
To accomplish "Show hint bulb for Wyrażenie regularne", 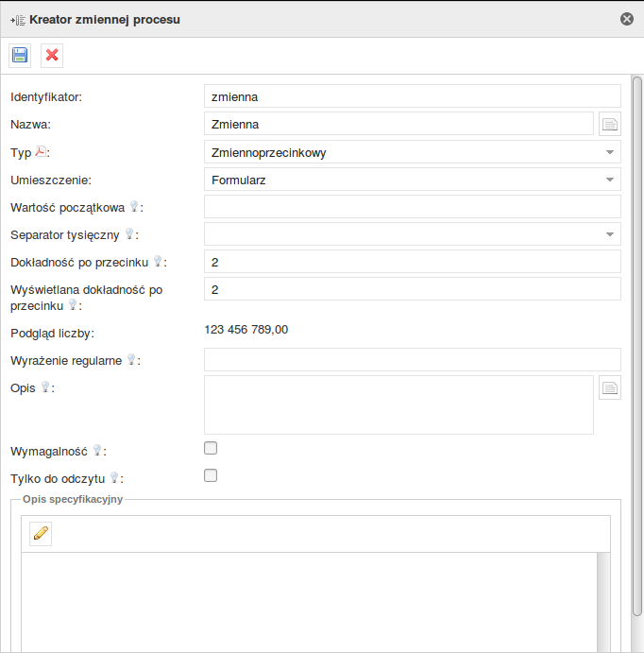I will click(131, 359).
